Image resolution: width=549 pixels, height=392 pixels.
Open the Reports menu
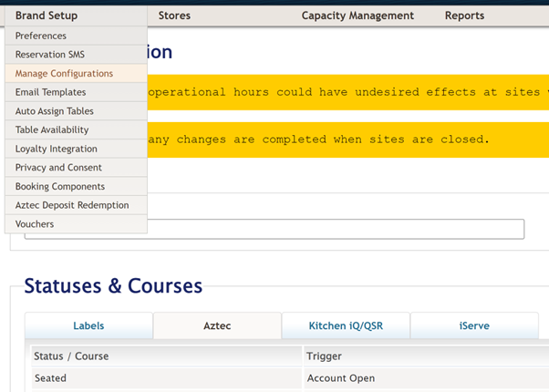coord(464,15)
